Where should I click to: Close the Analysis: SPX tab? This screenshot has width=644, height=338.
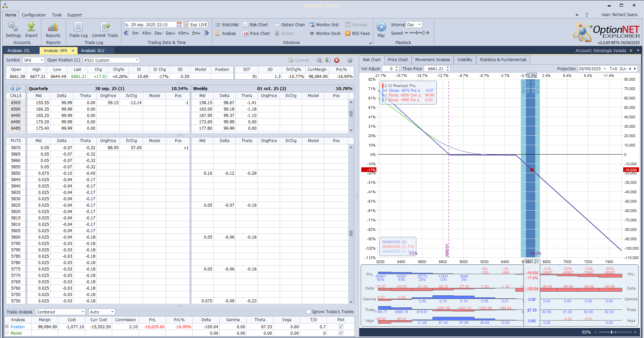pyautogui.click(x=73, y=51)
